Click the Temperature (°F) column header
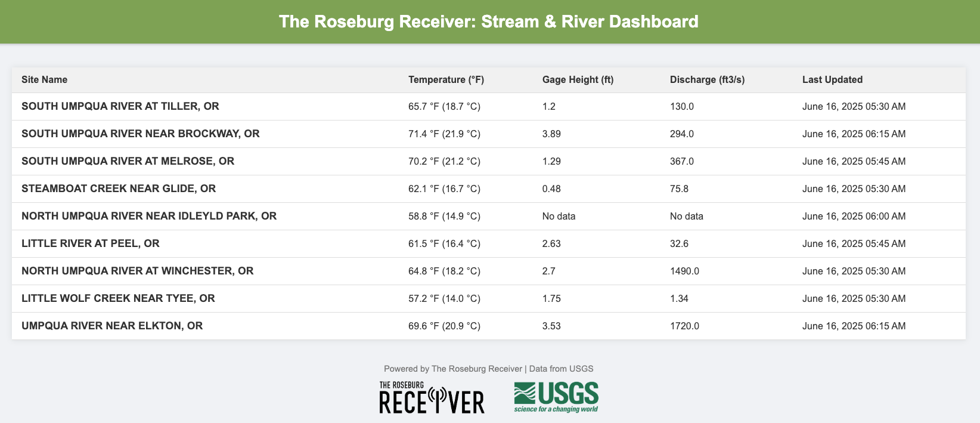Viewport: 980px width, 423px height. 446,80
